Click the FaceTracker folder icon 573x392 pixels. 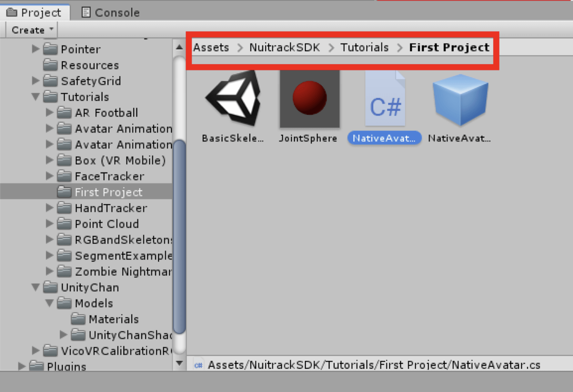coord(64,176)
